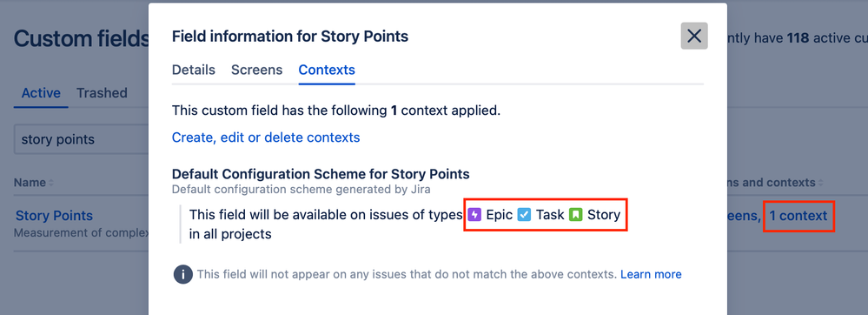Click the 1 context link

(798, 216)
